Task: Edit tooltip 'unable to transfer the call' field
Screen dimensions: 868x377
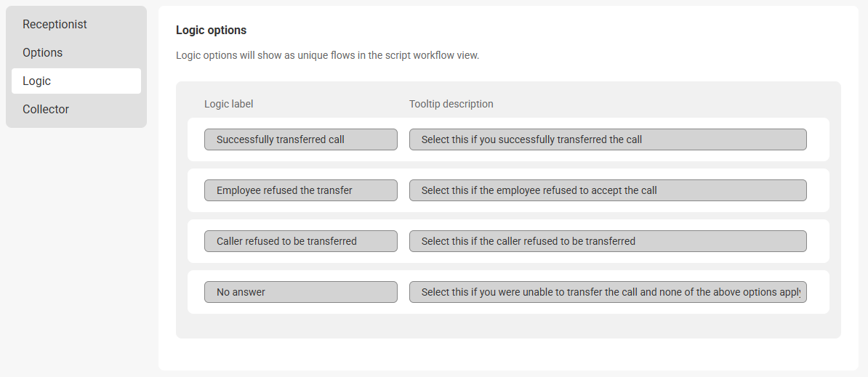Action: pyautogui.click(x=607, y=292)
